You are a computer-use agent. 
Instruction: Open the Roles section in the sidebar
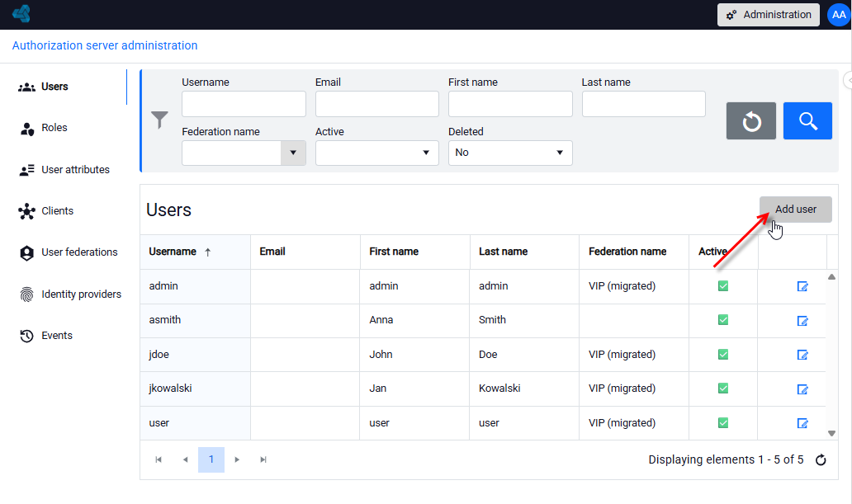[54, 128]
